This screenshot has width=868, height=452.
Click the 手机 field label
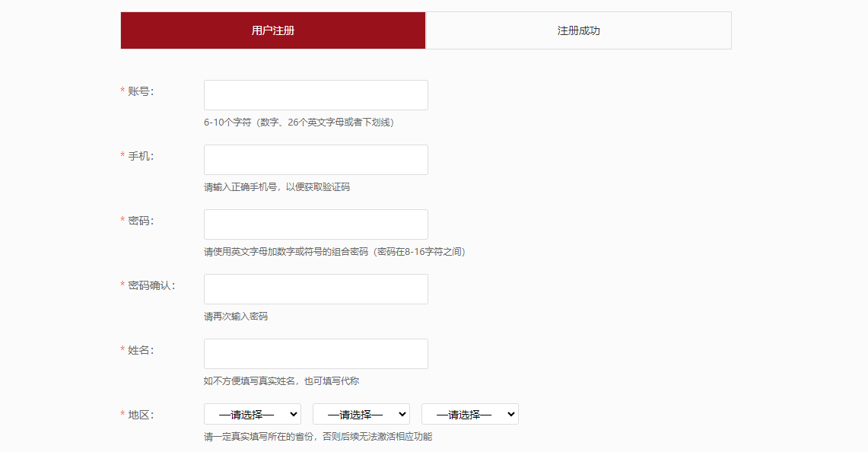[x=140, y=156]
